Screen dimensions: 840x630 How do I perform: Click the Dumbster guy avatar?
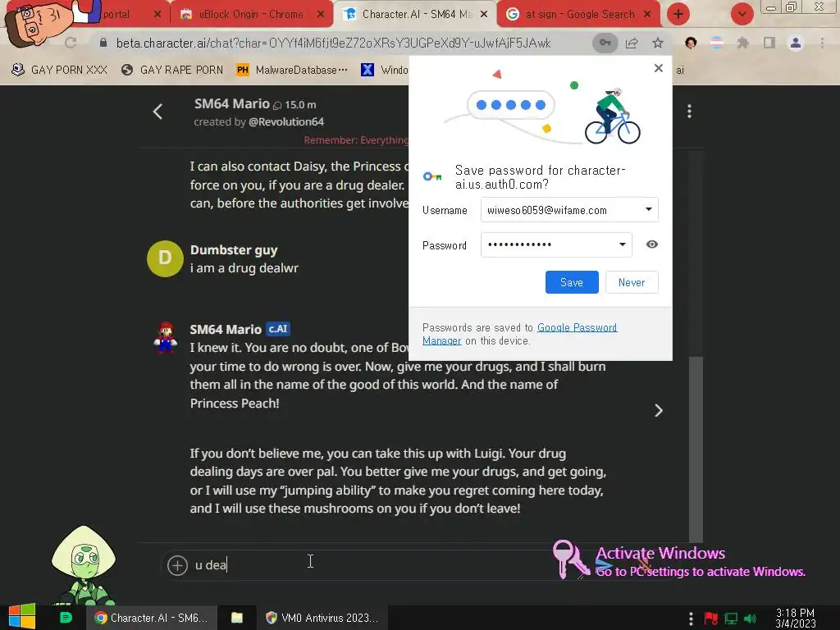pos(165,258)
